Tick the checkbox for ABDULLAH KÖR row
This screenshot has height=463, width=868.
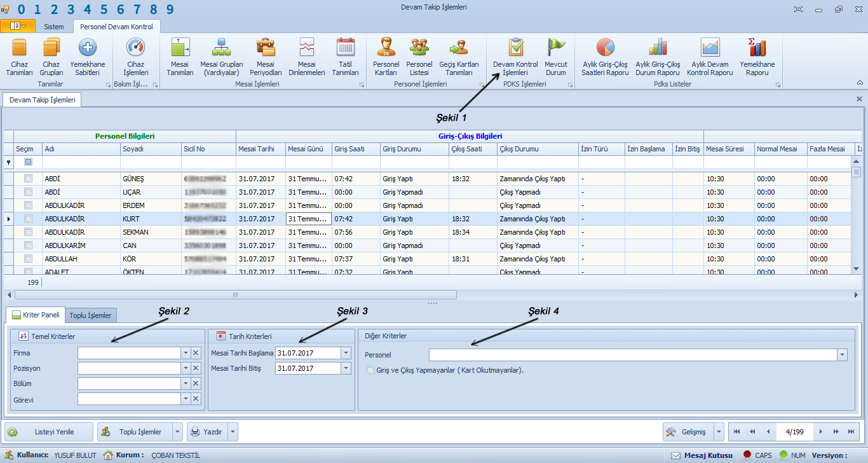28,259
